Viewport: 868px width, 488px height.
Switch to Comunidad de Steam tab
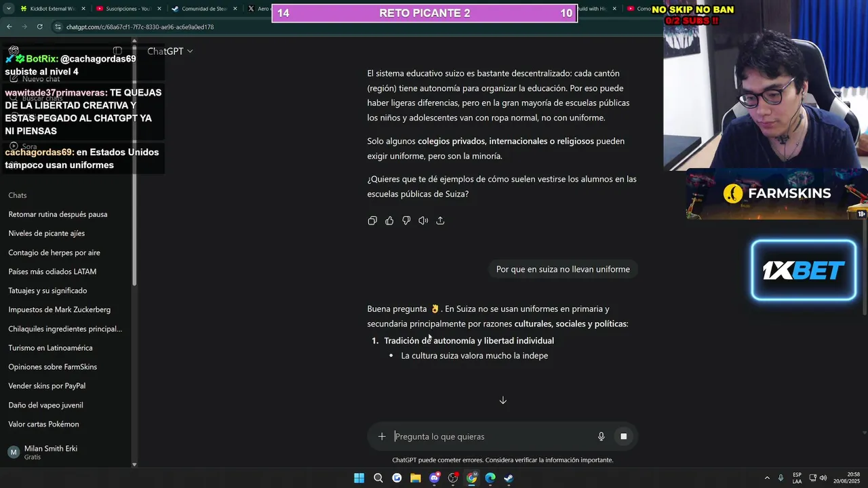click(x=204, y=9)
